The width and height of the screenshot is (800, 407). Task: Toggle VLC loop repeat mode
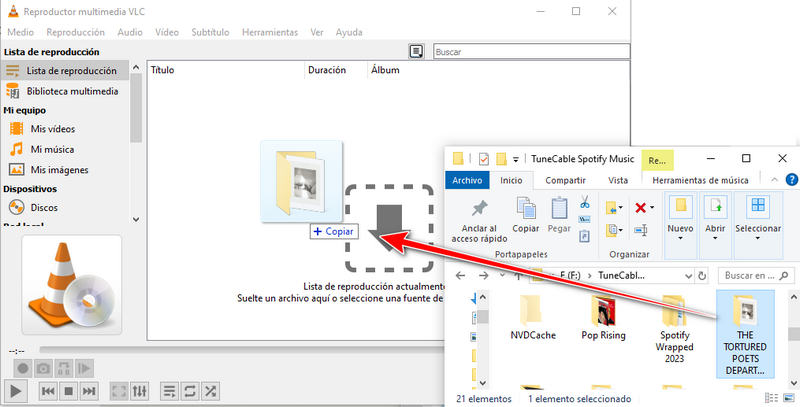189,391
